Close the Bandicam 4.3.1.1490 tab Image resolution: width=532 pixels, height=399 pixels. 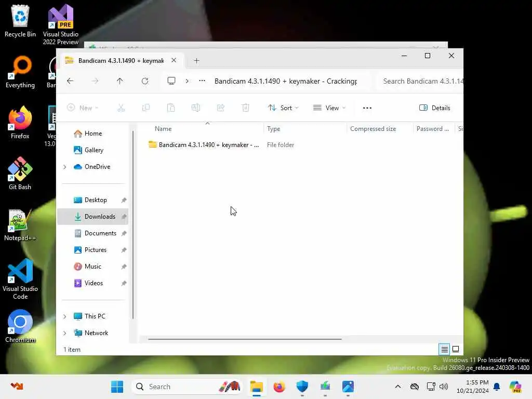174,60
